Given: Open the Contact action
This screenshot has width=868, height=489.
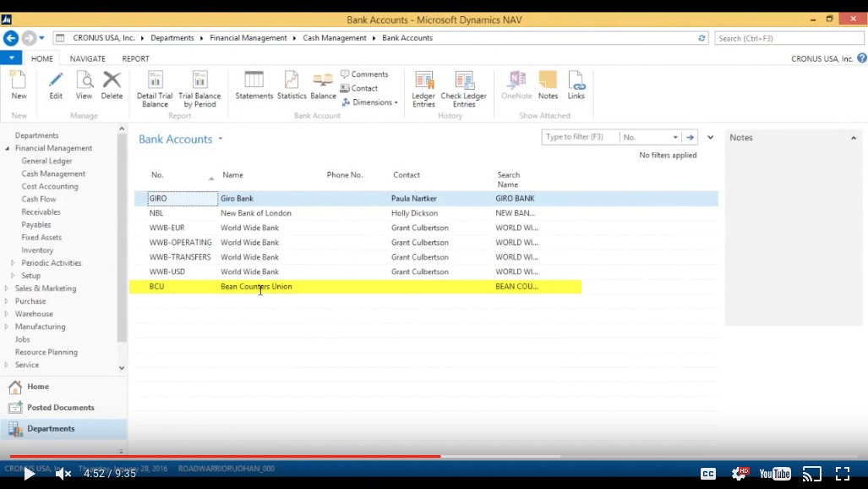Looking at the screenshot, I should pos(358,88).
